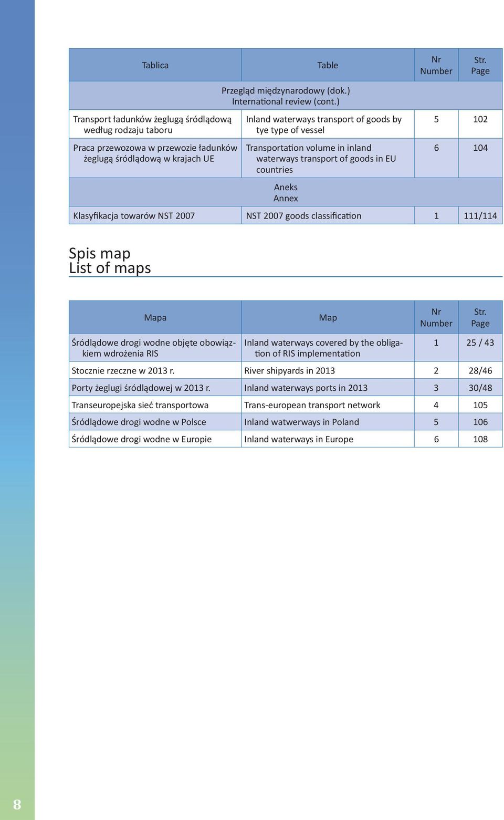Click page number 104
This screenshot has width=504, height=820.
pyautogui.click(x=480, y=148)
